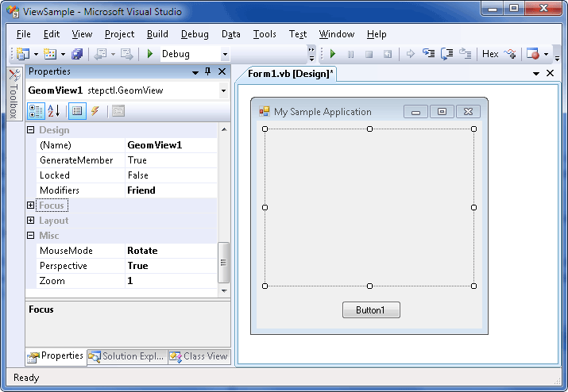
Task: Click the Step Into debug icon
Action: click(428, 54)
